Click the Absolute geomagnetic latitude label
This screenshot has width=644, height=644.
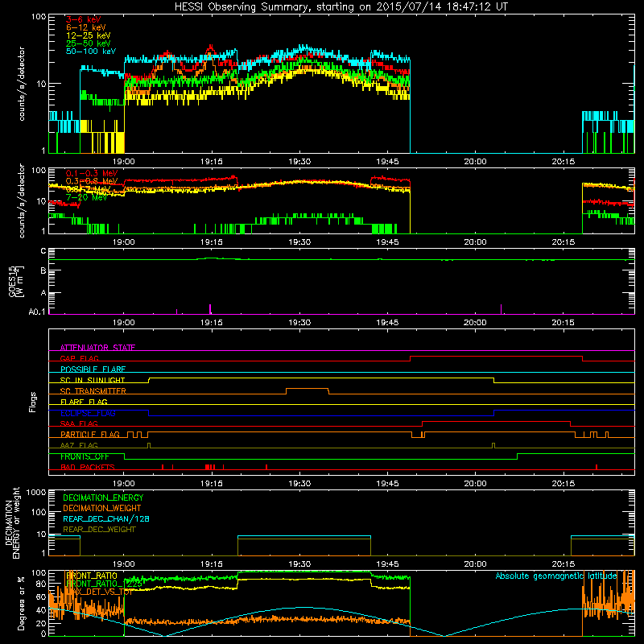pos(556,576)
